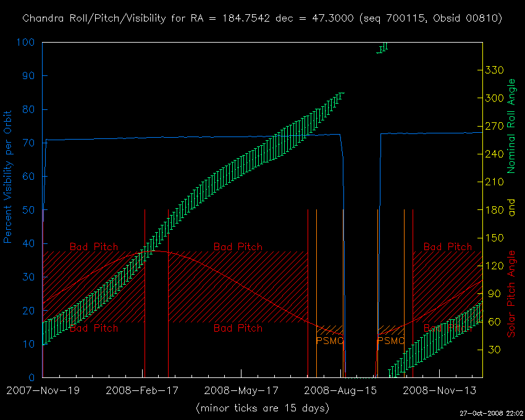Click the 27-Oct-2008 22:02 timestamp
Screen dimensions: 525x420
pyautogui.click(x=491, y=413)
